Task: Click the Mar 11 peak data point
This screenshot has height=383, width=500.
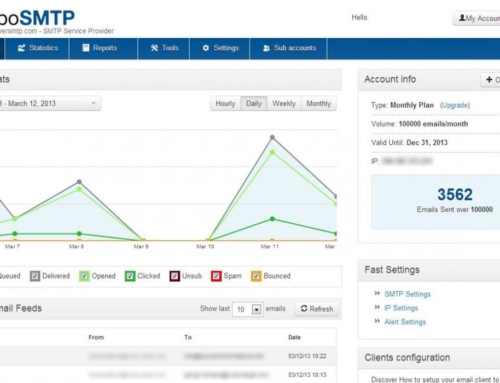Action: [x=272, y=137]
